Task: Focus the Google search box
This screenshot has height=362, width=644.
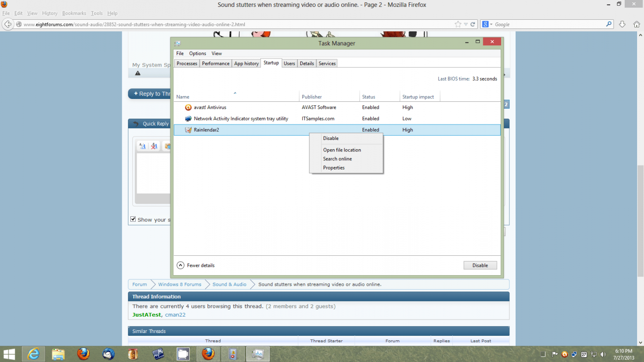Action: (x=549, y=24)
